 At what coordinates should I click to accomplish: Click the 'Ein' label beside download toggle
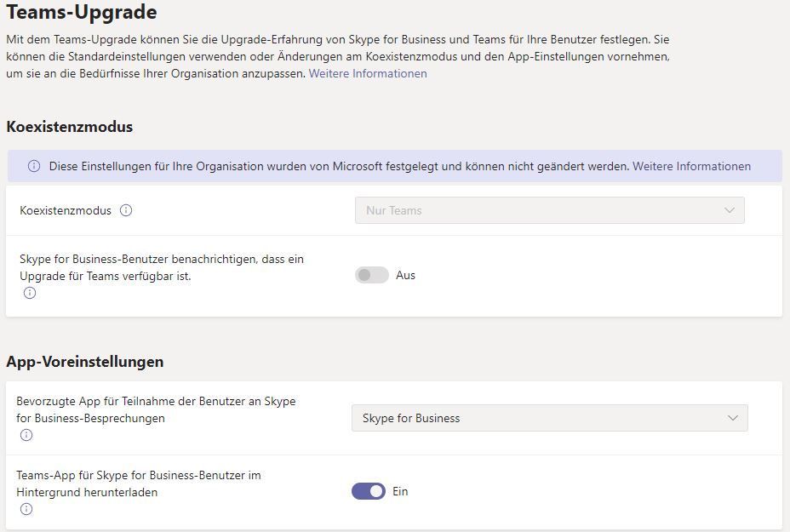pyautogui.click(x=400, y=491)
